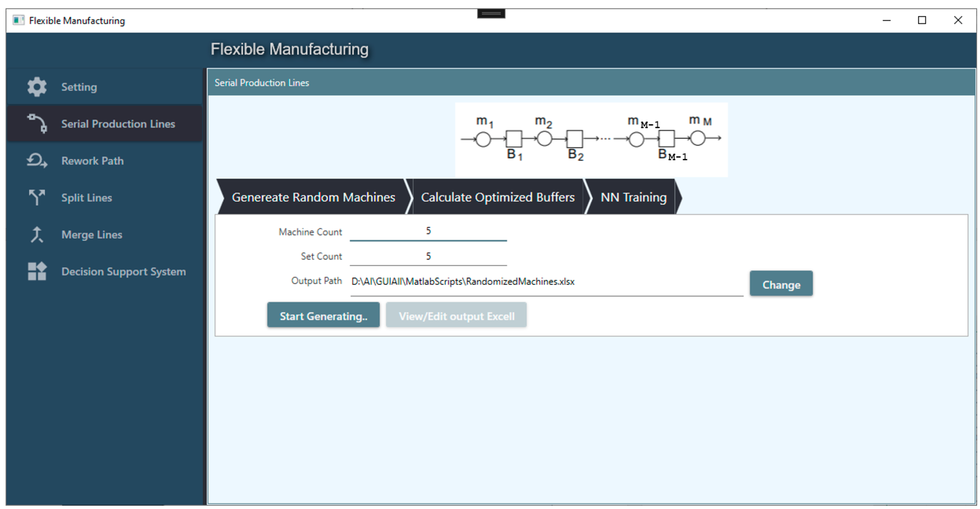Open the Rework Path page

(93, 161)
